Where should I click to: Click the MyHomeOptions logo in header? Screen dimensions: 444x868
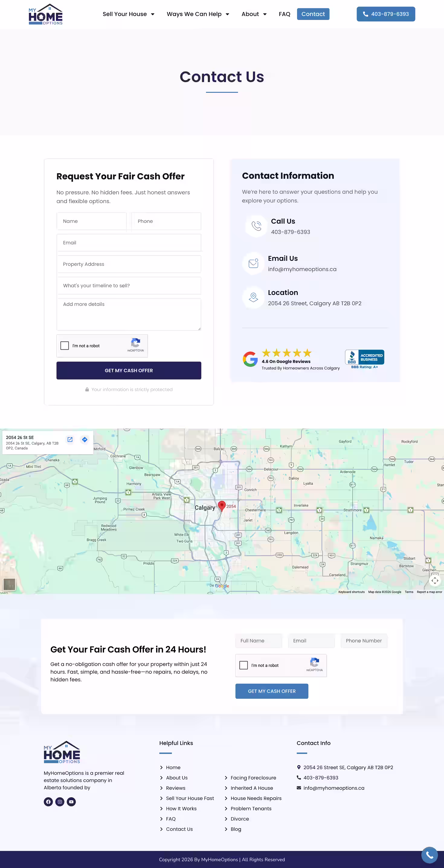45,14
